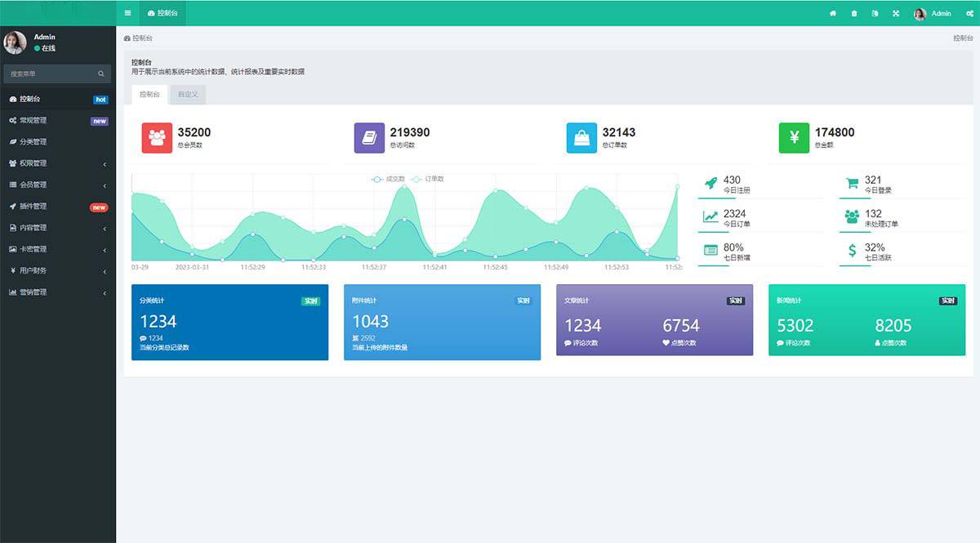Open 常规管理 in the sidebar

tap(33, 121)
